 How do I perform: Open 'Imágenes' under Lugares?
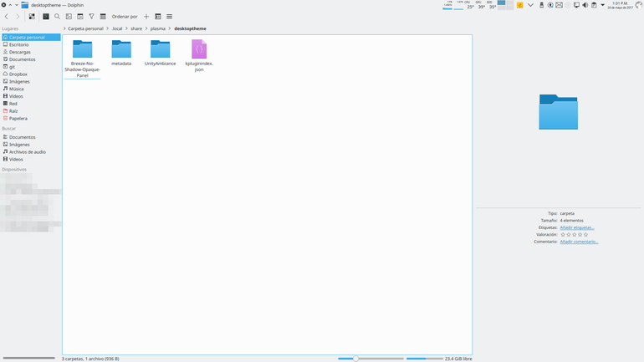(x=31, y=82)
